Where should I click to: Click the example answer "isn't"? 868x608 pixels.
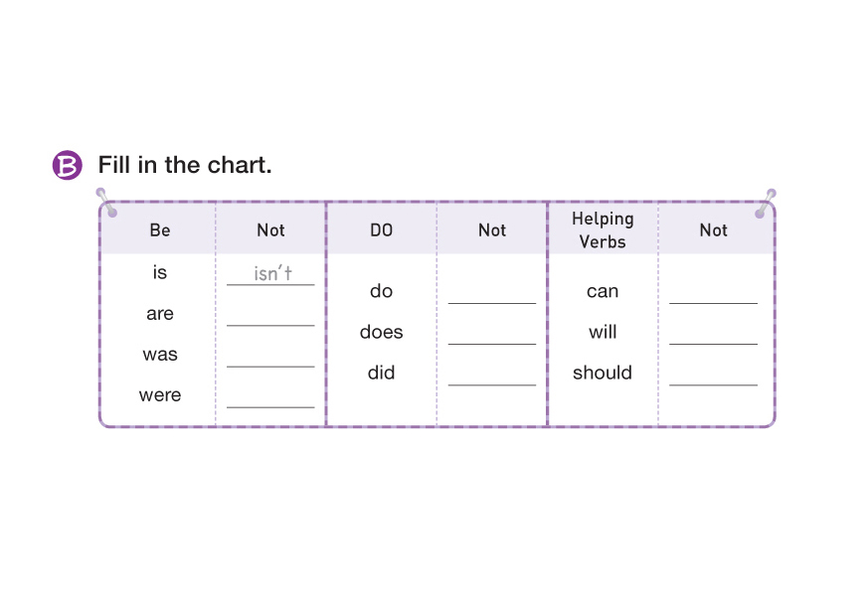pyautogui.click(x=272, y=273)
